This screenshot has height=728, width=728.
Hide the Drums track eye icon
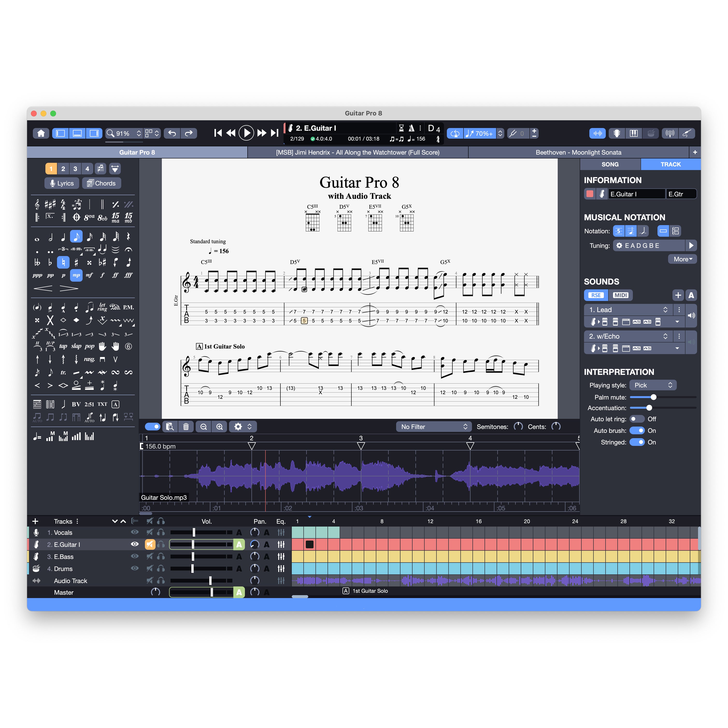(135, 569)
